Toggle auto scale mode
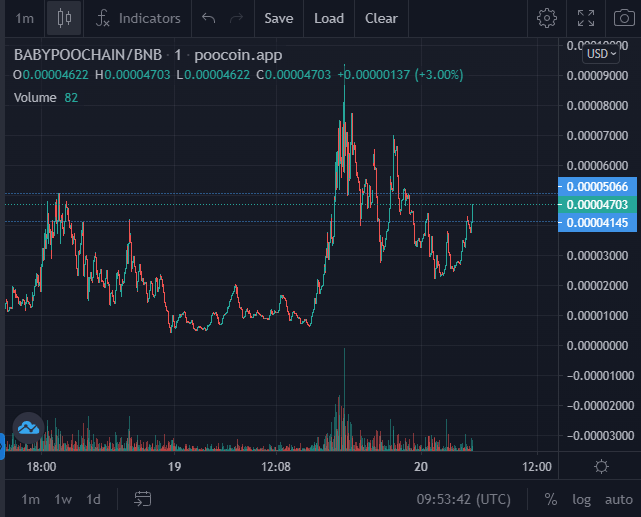Screen dimensions: 641x517 (x=619, y=499)
